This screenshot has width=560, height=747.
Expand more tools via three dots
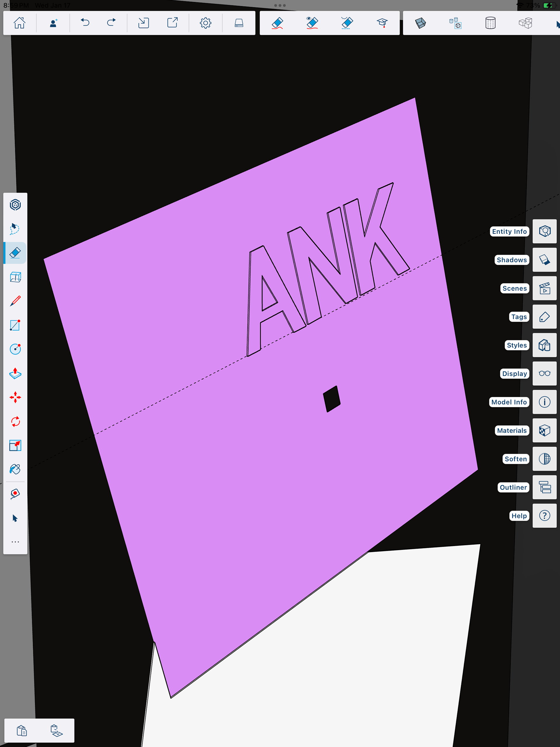tap(15, 542)
